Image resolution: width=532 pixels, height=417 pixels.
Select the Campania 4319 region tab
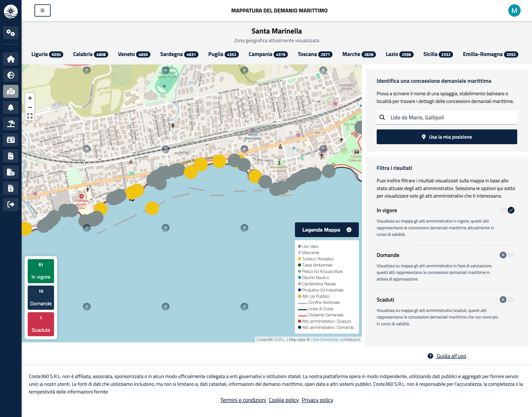point(268,54)
